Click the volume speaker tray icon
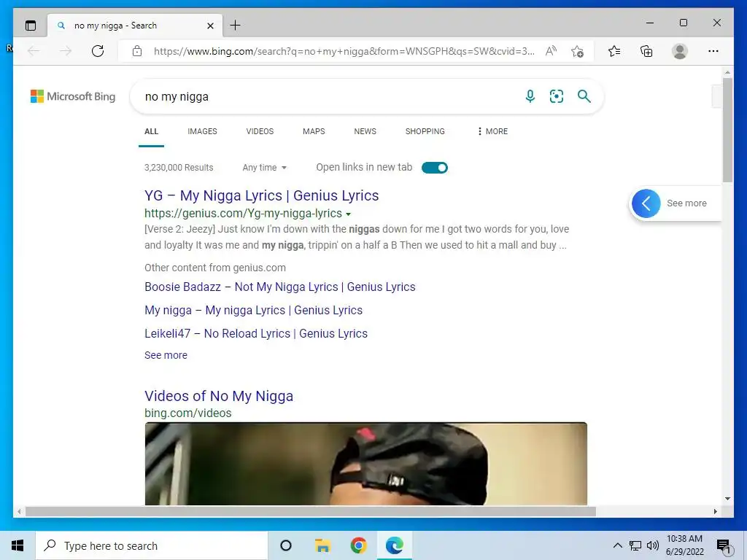The image size is (747, 560). tap(653, 545)
